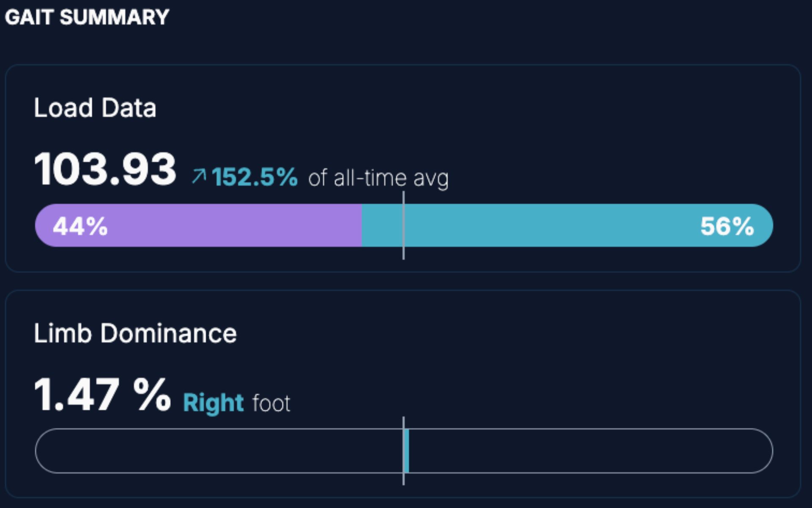Select the teal 56% load segment

[568, 225]
